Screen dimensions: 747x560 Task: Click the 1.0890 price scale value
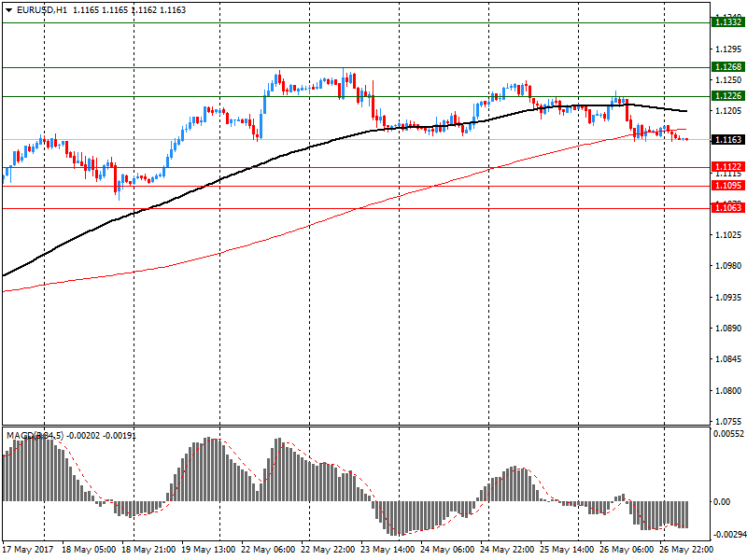(x=729, y=329)
